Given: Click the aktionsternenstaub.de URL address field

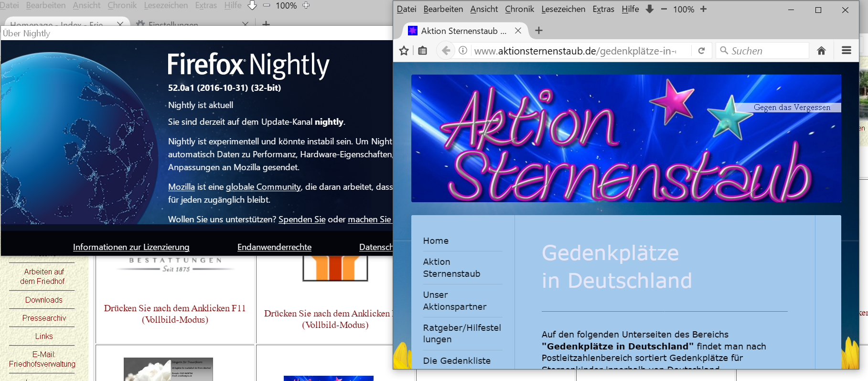Looking at the screenshot, I should (575, 51).
